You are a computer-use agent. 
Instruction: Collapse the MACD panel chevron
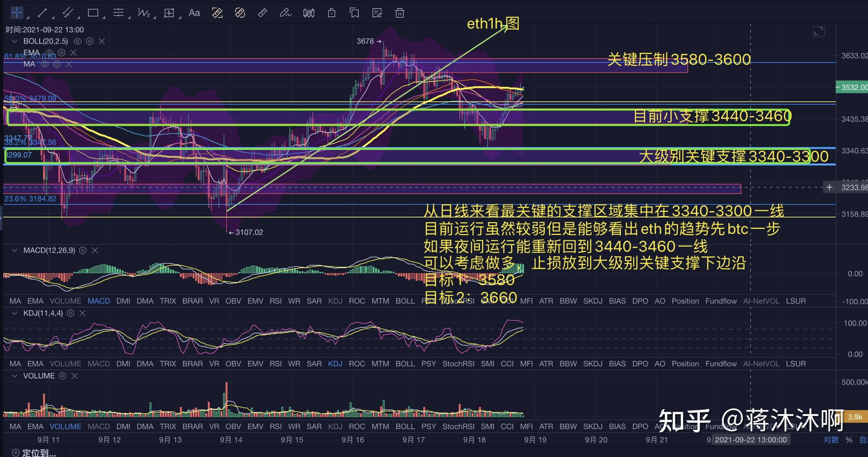pos(15,251)
